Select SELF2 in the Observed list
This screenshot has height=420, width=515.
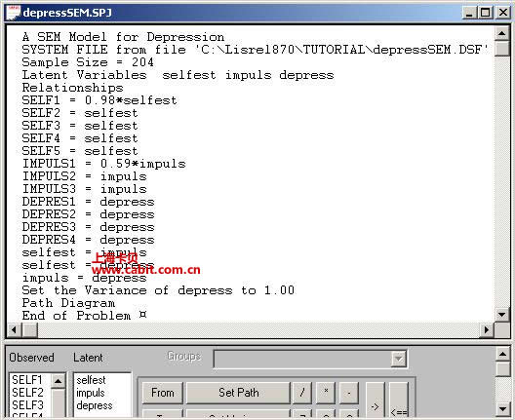point(27,393)
